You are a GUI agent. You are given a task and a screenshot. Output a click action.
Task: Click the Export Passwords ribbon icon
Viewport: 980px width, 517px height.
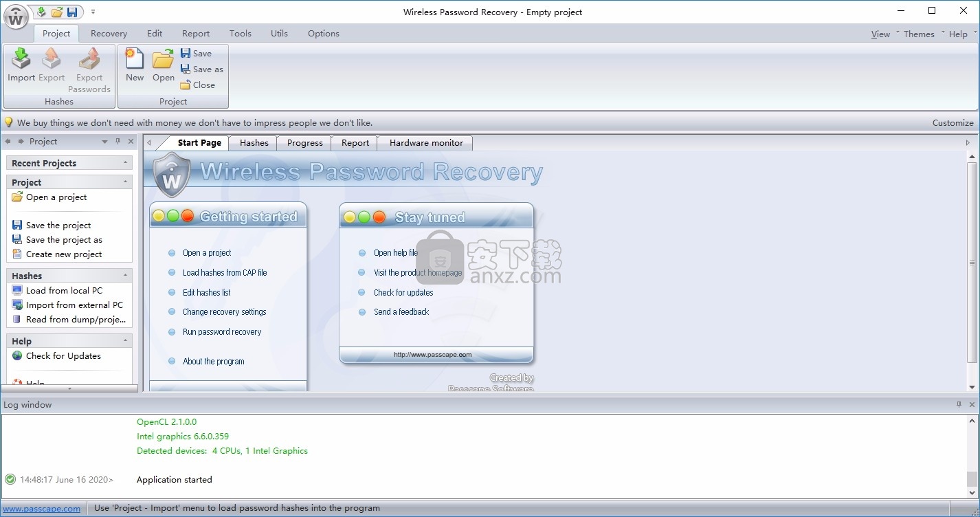(89, 70)
